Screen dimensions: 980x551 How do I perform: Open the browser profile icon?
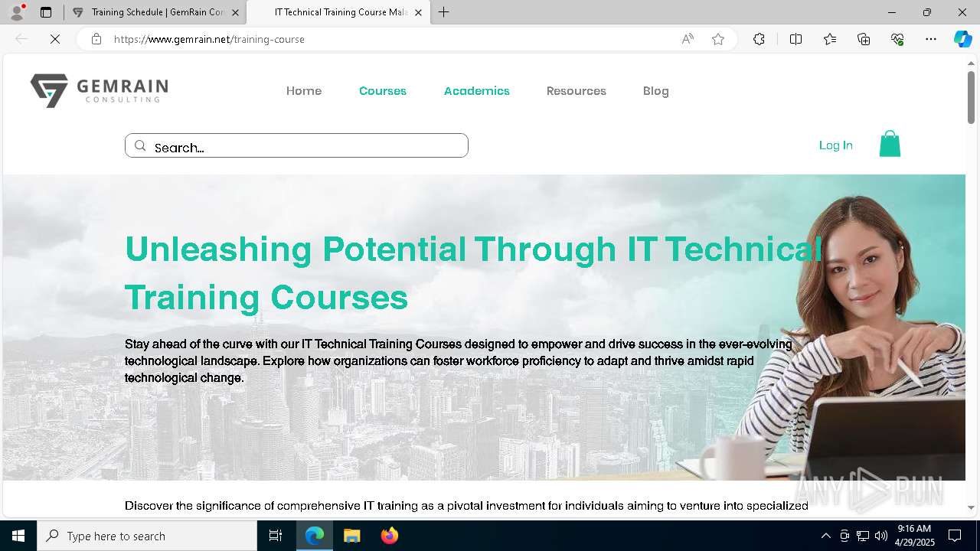pyautogui.click(x=17, y=12)
